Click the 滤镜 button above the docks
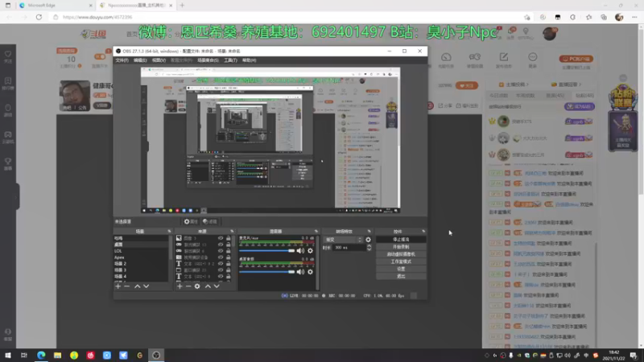Image resolution: width=644 pixels, height=362 pixels. pos(210,222)
